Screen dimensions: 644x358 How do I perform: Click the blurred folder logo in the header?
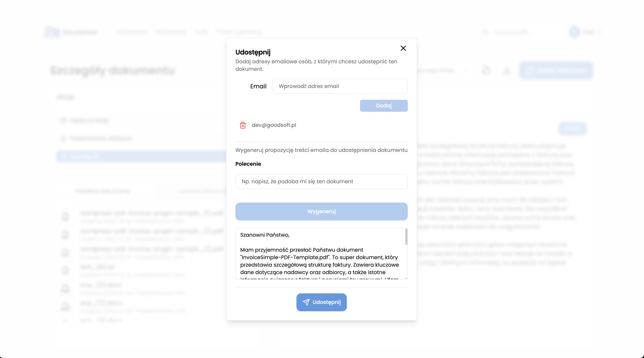point(52,32)
